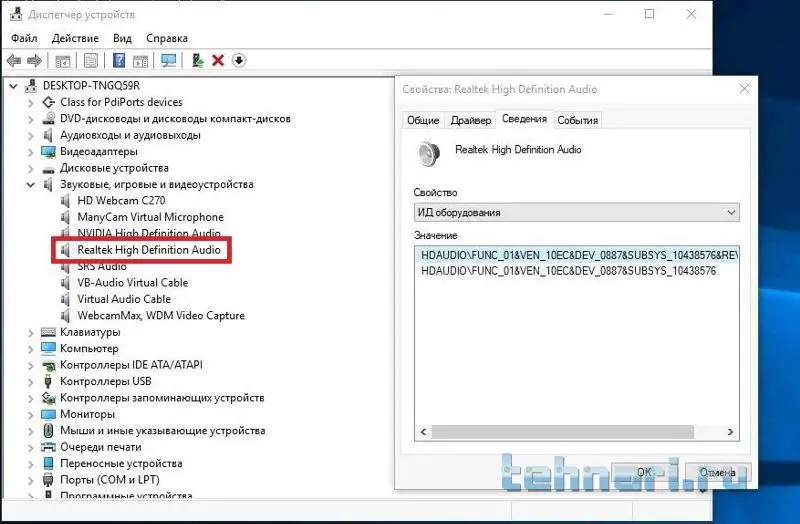Viewport: 800px width, 524px height.
Task: Click the Update driver toolbar icon
Action: [x=197, y=60]
